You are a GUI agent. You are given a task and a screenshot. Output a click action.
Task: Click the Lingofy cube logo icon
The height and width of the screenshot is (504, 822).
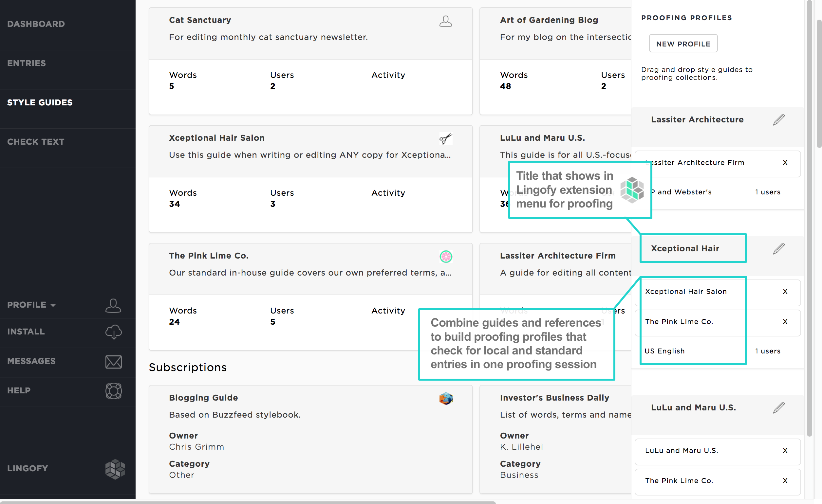(x=115, y=469)
